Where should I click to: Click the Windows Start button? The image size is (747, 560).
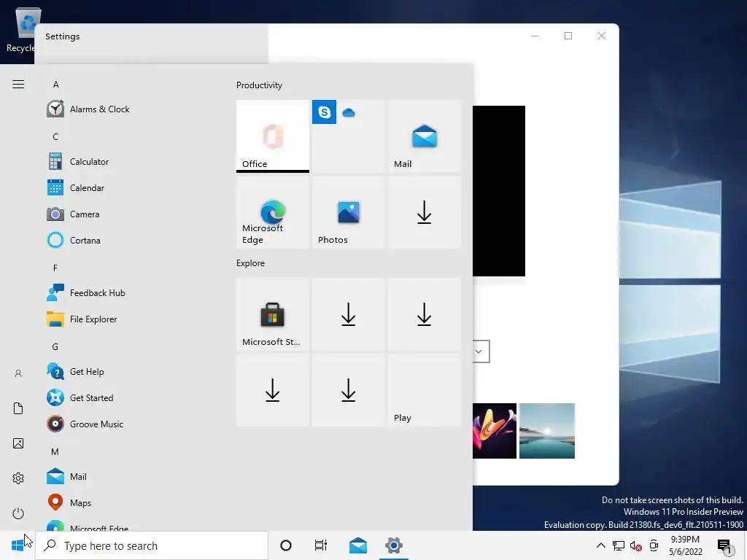pos(18,545)
